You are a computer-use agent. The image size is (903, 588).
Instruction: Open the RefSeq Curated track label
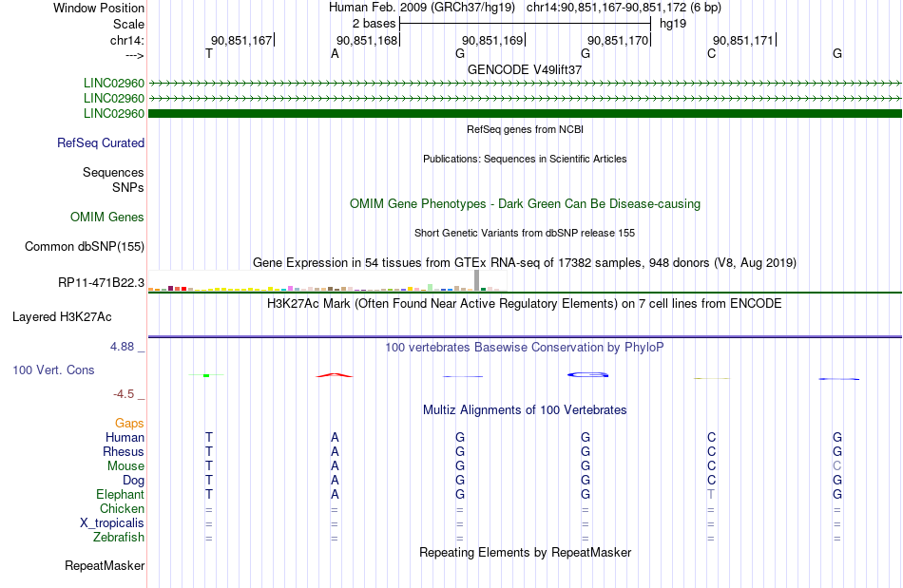coord(100,142)
